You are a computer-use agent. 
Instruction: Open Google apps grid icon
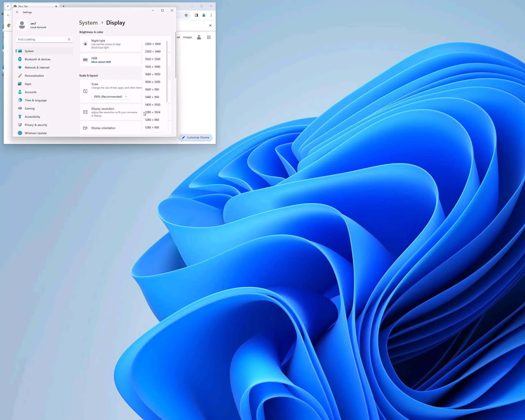pyautogui.click(x=209, y=37)
